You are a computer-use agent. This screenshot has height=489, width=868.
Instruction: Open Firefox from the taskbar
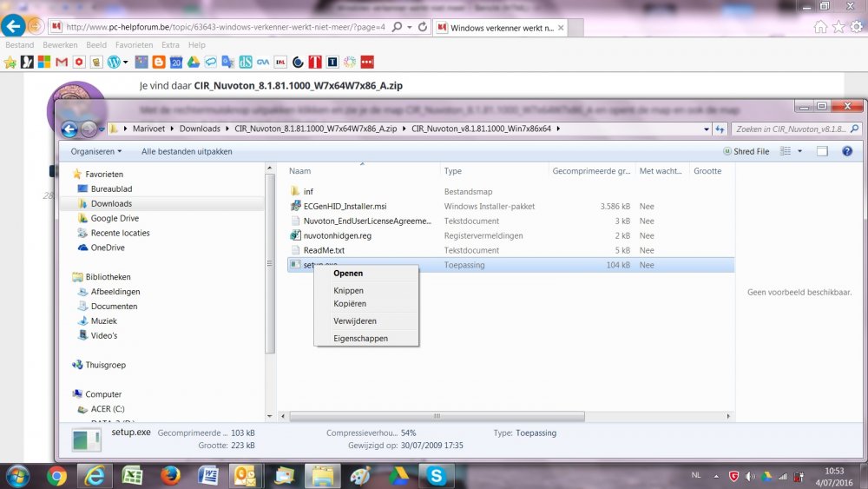[170, 476]
